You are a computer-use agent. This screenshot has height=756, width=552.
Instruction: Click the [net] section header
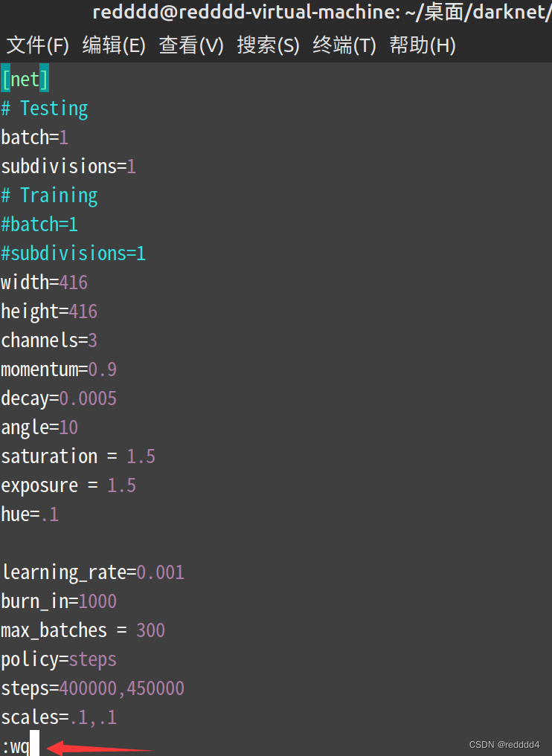25,79
